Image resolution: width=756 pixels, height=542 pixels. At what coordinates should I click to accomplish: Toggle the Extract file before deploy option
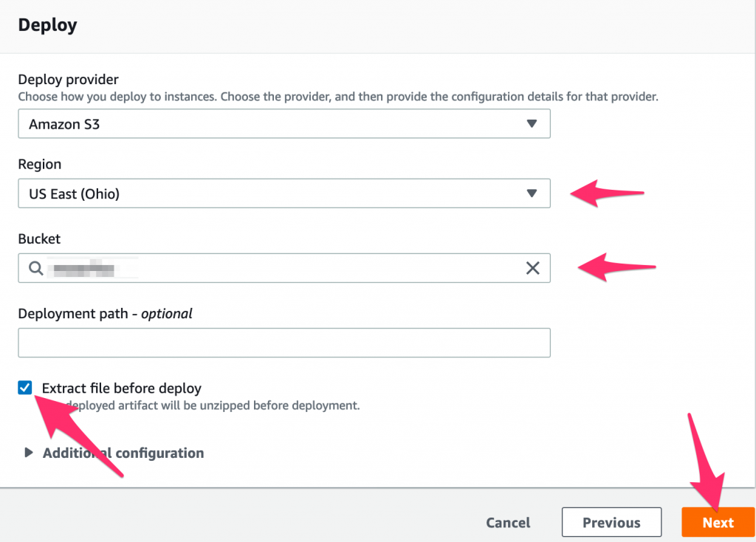pos(24,388)
